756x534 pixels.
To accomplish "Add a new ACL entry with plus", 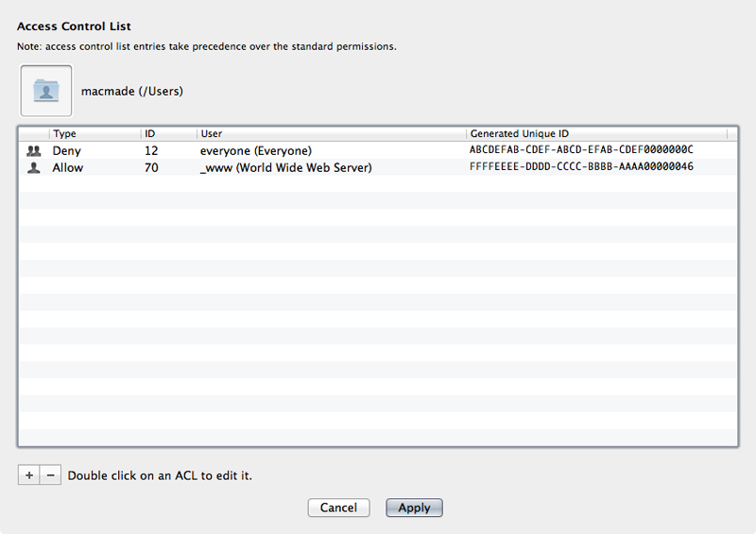I will coord(29,475).
